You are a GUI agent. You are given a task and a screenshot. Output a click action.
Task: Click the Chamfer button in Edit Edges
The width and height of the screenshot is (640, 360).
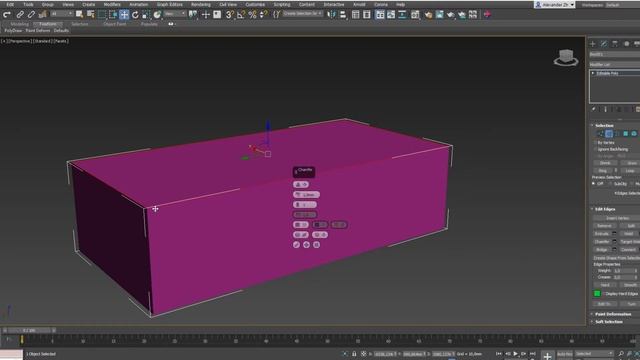(x=602, y=242)
